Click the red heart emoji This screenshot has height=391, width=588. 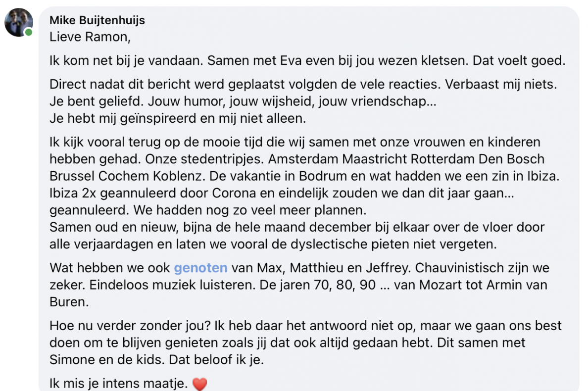coord(199,384)
